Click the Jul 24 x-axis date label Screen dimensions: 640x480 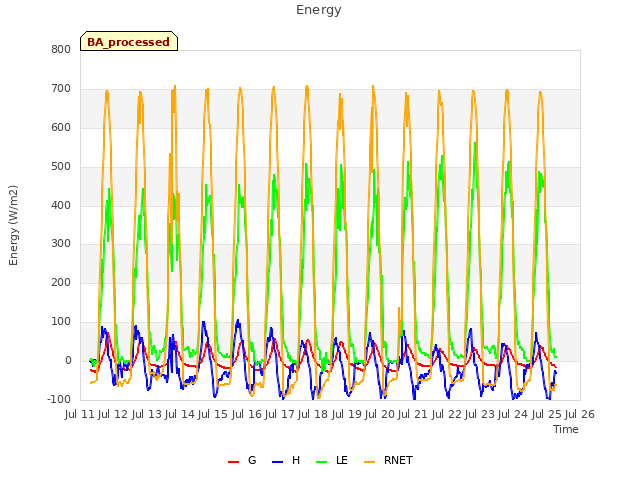point(513,414)
